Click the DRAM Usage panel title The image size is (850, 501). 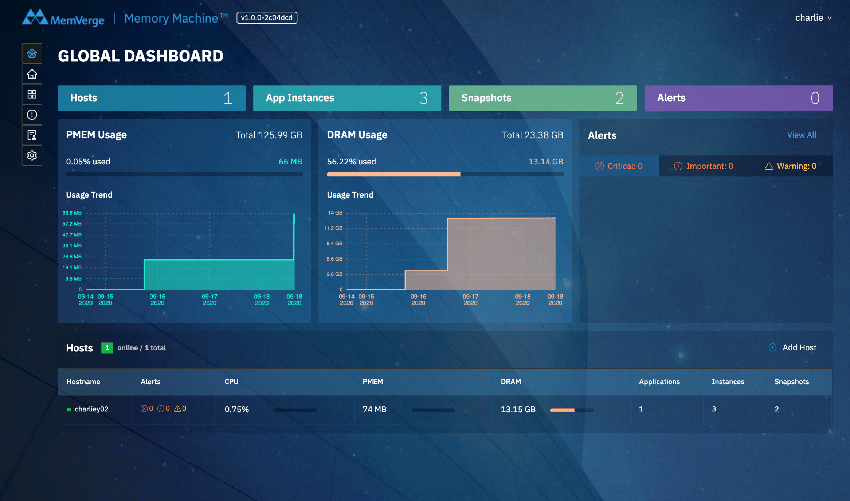pos(357,135)
